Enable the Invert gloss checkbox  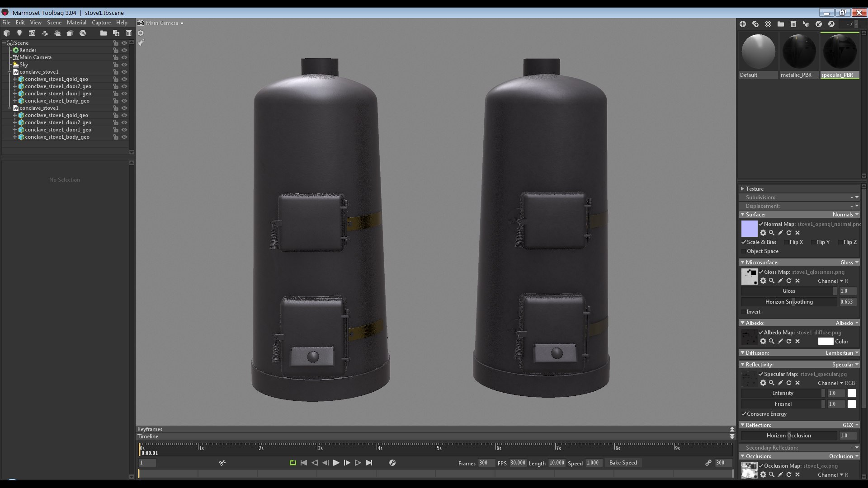(744, 312)
